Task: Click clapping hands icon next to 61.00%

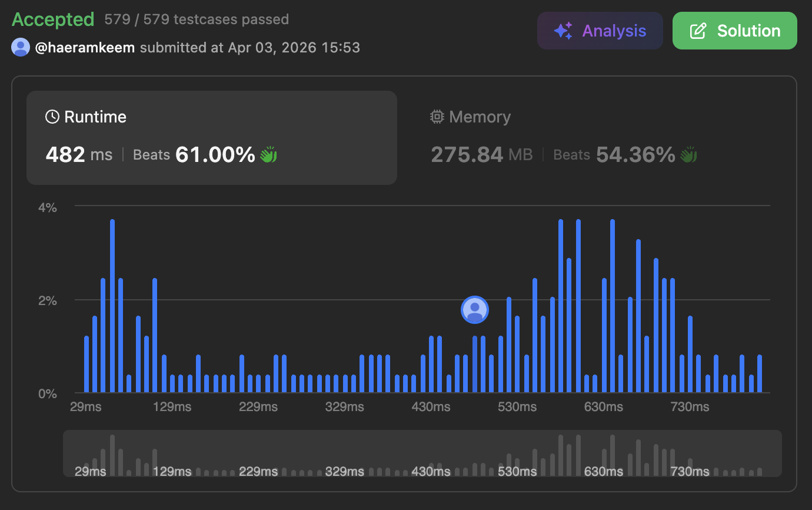Action: [x=268, y=155]
